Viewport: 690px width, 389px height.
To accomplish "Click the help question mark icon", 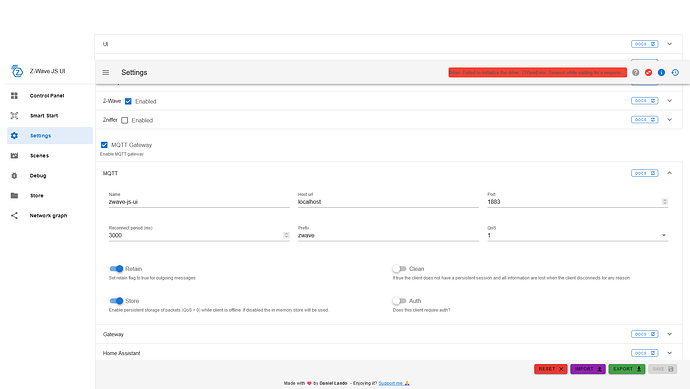I will 635,72.
